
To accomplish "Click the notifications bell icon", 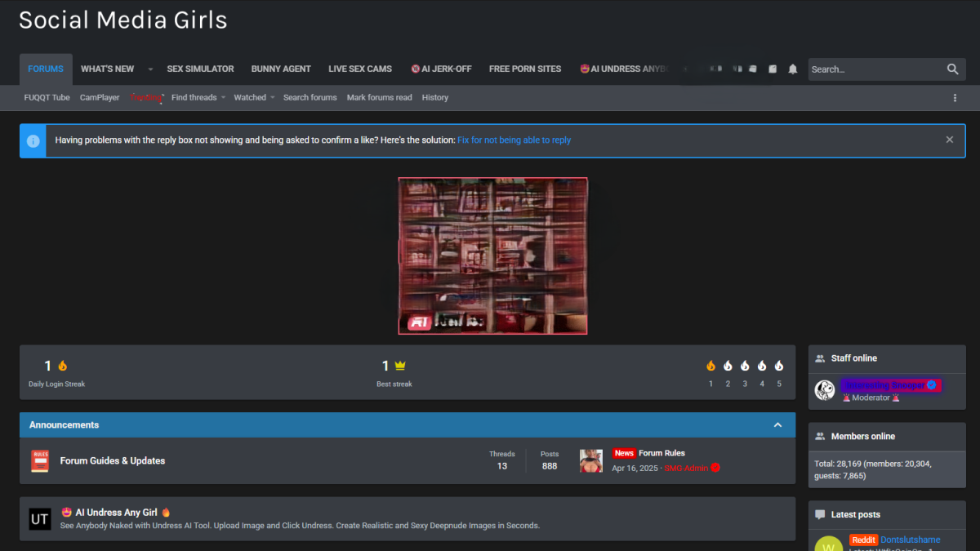I will (x=792, y=69).
